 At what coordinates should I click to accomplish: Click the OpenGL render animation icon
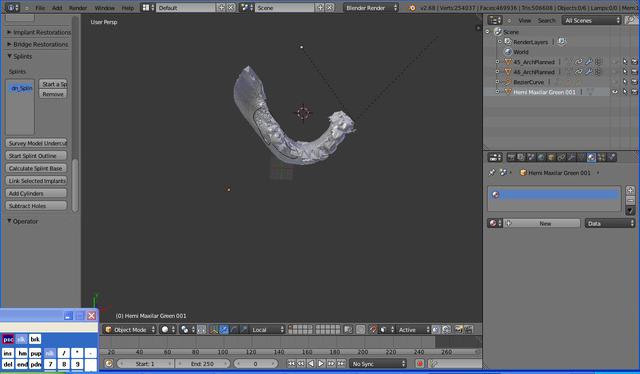tap(468, 329)
